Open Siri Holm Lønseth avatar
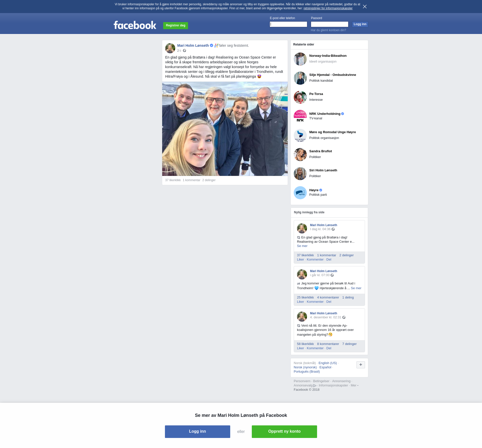Image resolution: width=482 pixels, height=448 pixels. (300, 174)
